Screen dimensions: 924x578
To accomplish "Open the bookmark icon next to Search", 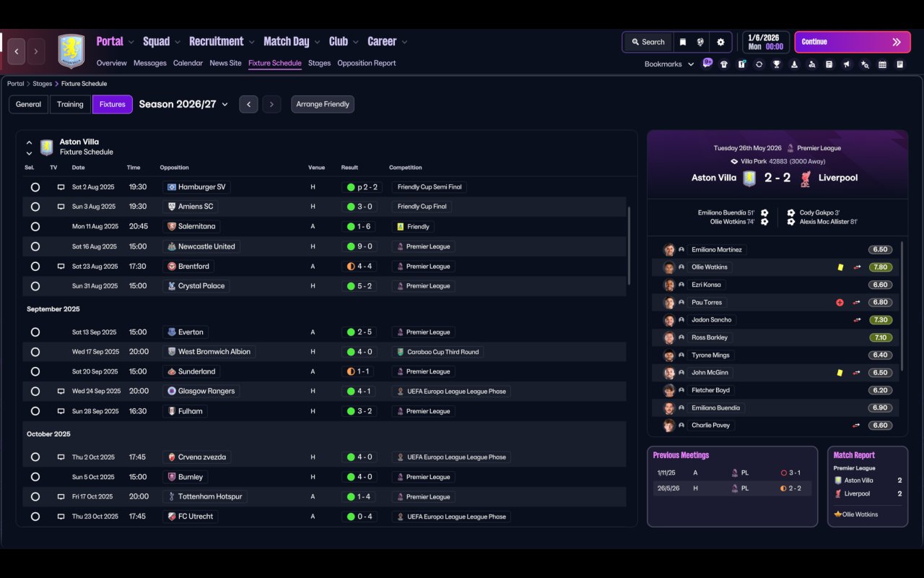I will (x=682, y=42).
